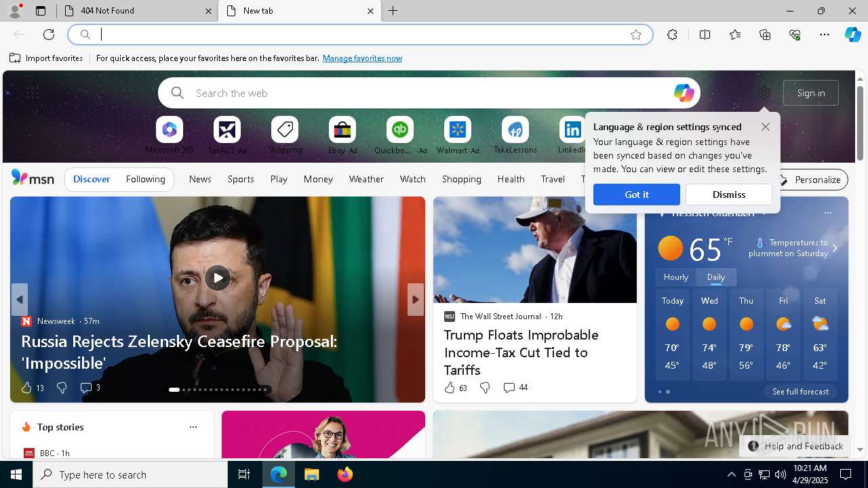Open split screen icon

pyautogui.click(x=705, y=35)
